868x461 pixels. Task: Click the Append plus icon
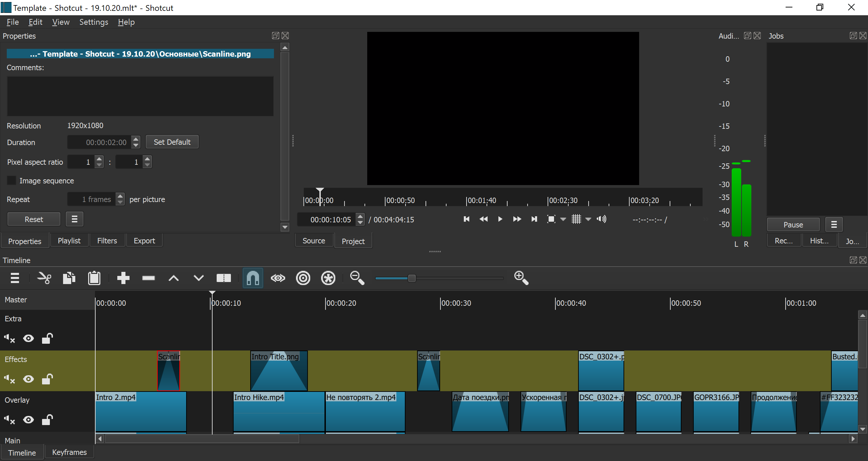[x=123, y=278]
